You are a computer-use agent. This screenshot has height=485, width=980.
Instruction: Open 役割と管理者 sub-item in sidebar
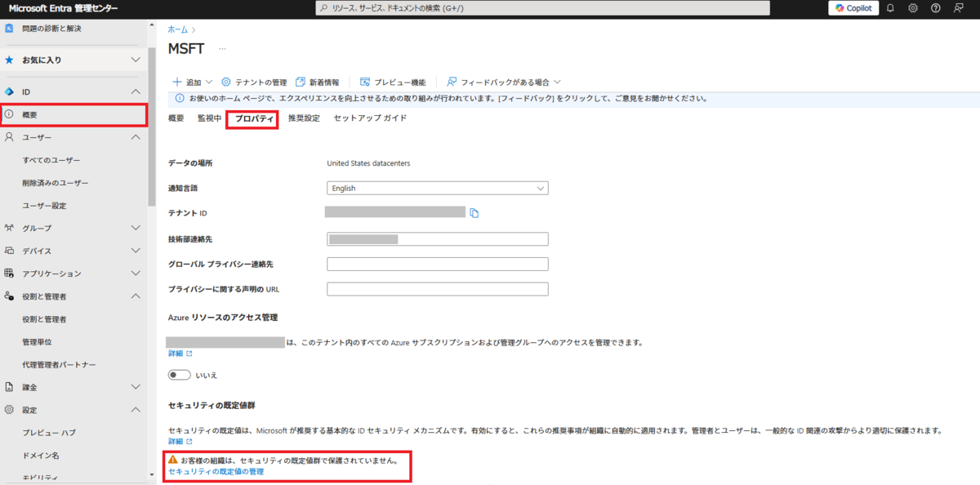pos(44,319)
